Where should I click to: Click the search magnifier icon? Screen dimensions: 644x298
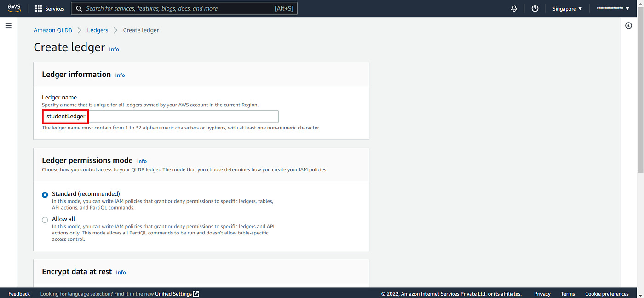click(x=79, y=8)
